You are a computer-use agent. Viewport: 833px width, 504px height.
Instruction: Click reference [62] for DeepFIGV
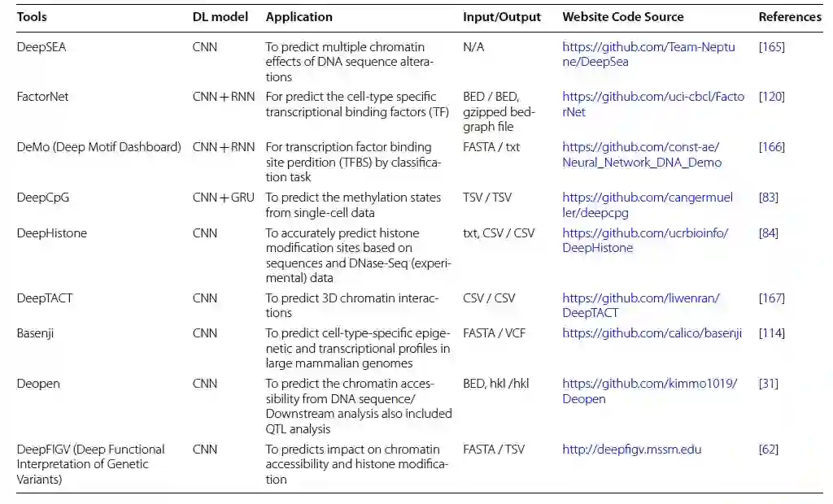click(768, 450)
